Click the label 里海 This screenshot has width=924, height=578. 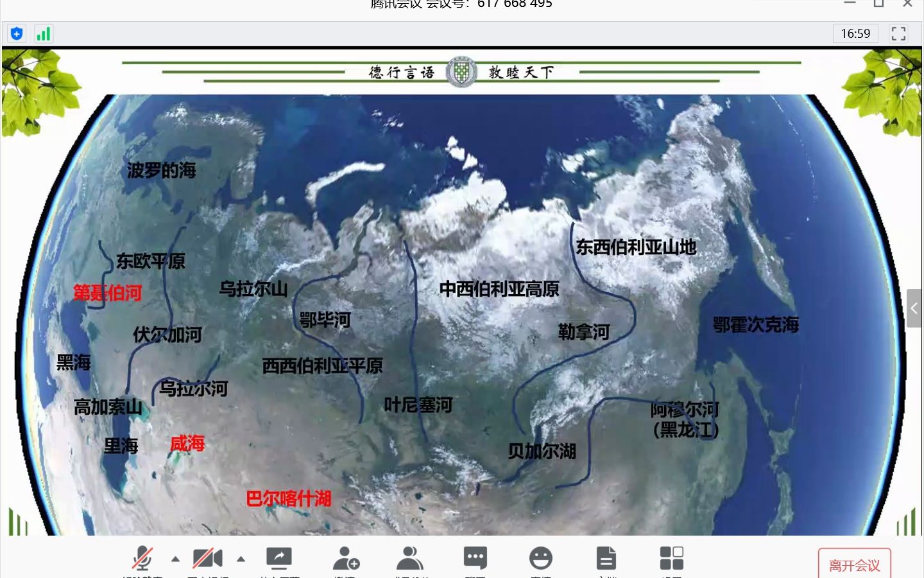121,446
